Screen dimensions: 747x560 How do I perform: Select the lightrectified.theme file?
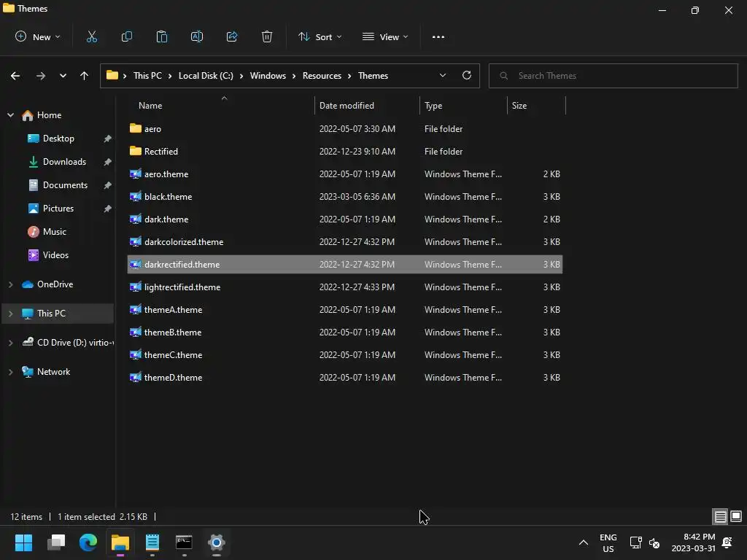pyautogui.click(x=345, y=287)
